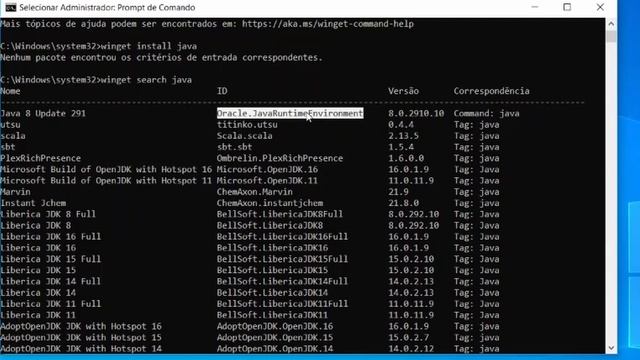The width and height of the screenshot is (640, 360).
Task: Click 'AdoptOpenJDK.OpenJDK.14' ID
Action: (x=275, y=349)
